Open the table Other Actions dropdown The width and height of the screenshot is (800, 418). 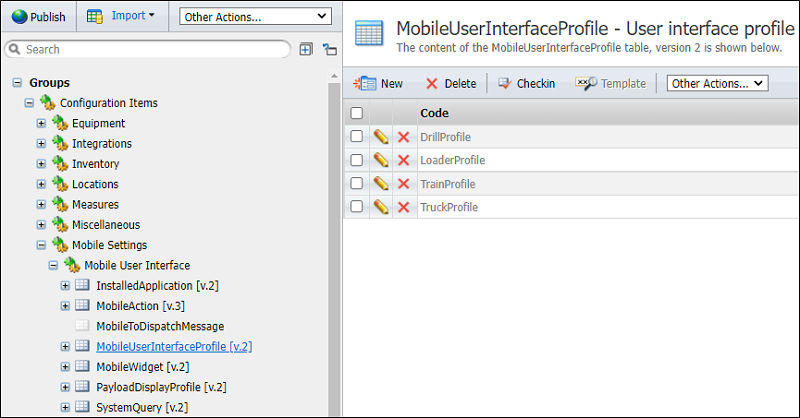[x=717, y=83]
